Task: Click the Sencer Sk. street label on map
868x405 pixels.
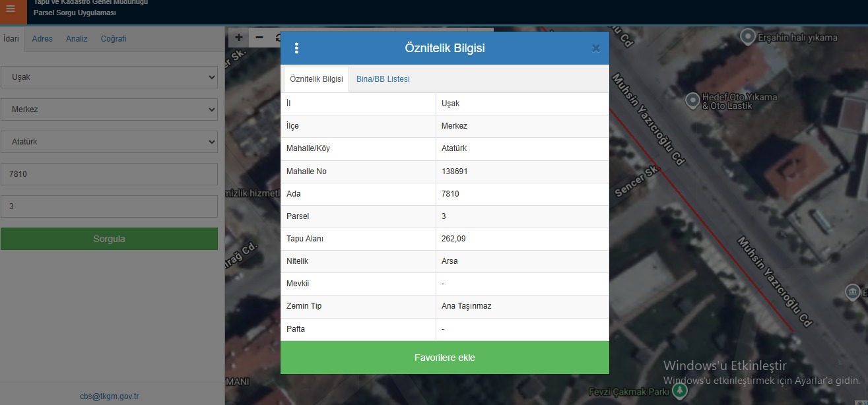Action: coord(638,181)
